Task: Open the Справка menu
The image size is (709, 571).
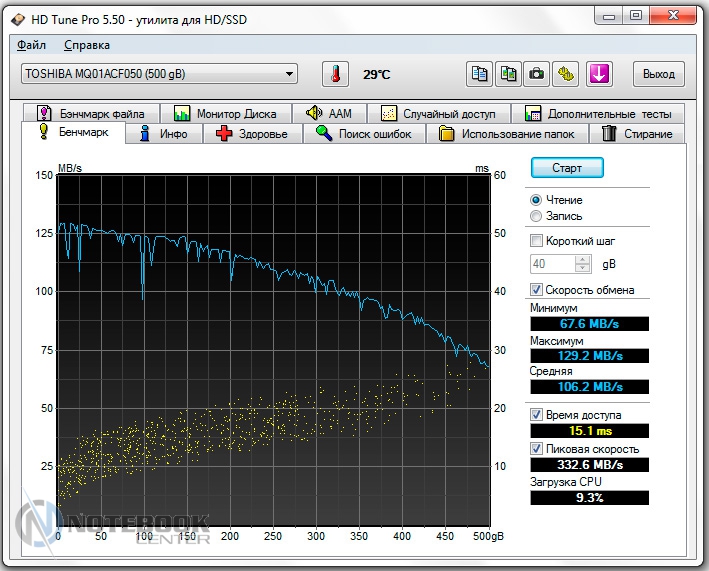Action: 87,45
